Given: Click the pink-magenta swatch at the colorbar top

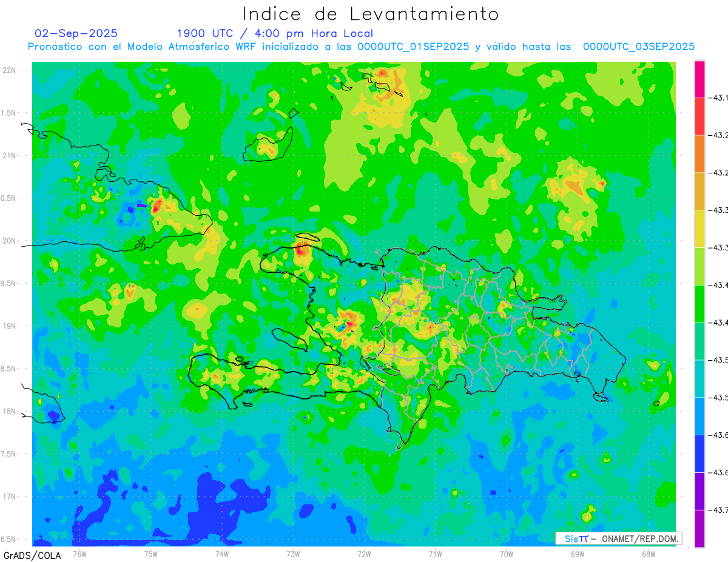Looking at the screenshot, I should [x=699, y=79].
